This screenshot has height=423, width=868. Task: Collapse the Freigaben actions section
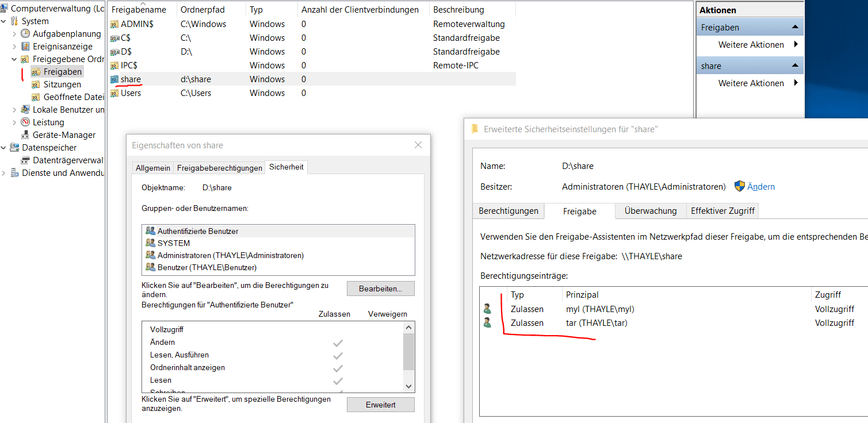(x=795, y=27)
